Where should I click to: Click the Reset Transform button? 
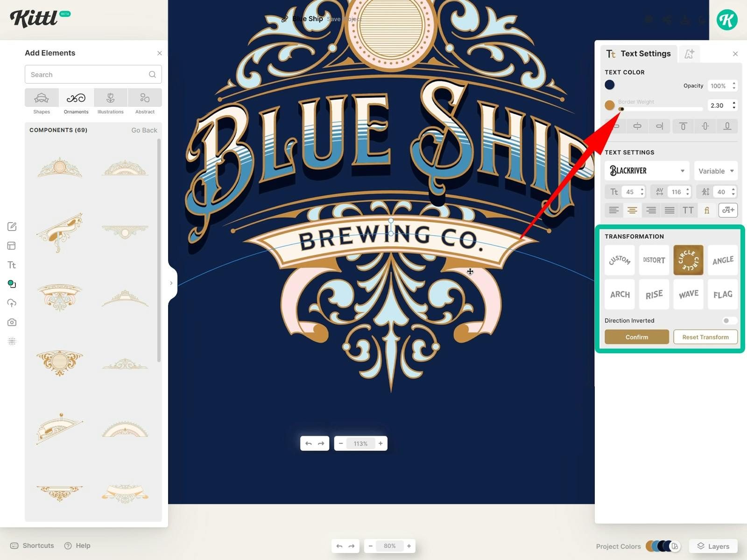tap(705, 337)
